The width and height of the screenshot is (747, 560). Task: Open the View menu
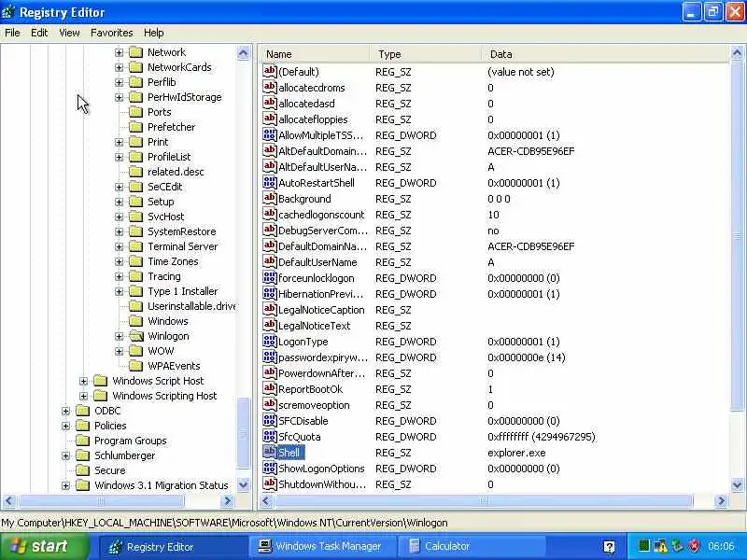69,33
